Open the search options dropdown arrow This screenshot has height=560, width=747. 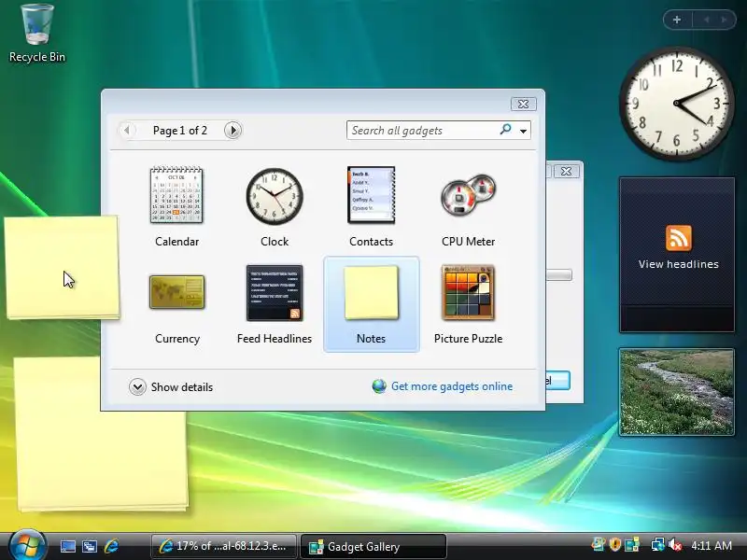tap(523, 131)
